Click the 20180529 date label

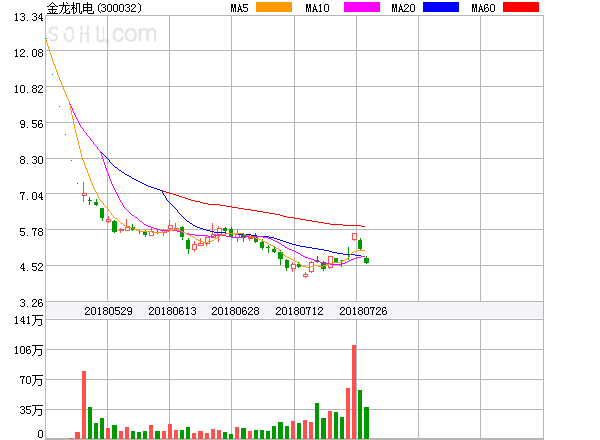108,311
